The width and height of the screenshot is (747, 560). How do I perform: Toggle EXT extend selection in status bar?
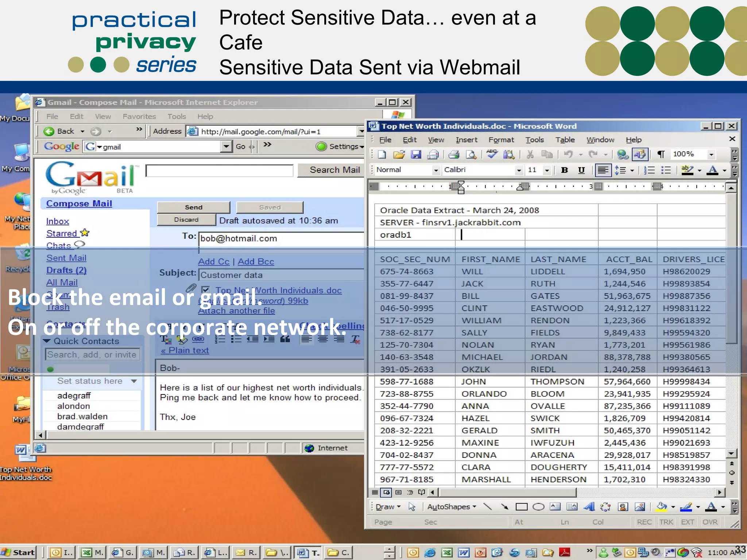pyautogui.click(x=688, y=522)
